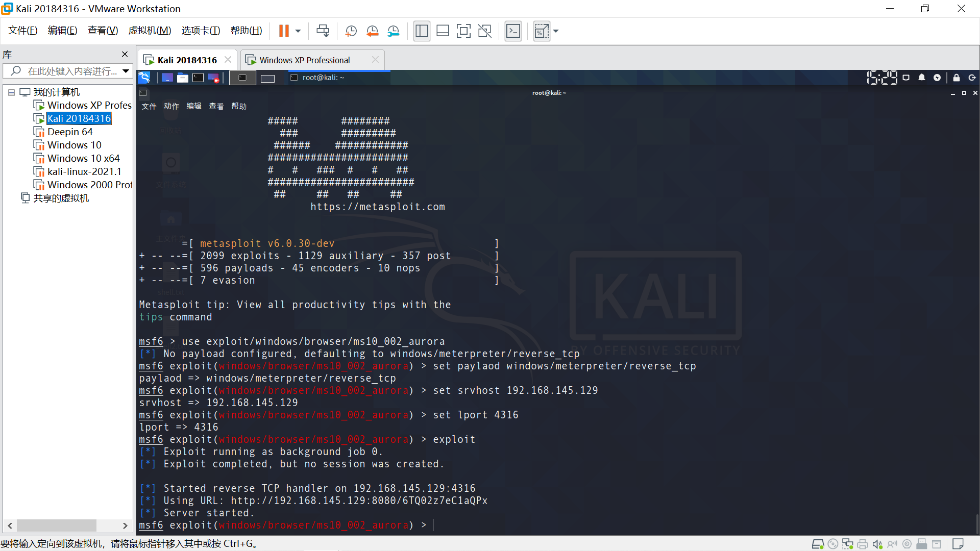Click the library search input field
The width and height of the screenshot is (980, 551).
pos(71,71)
